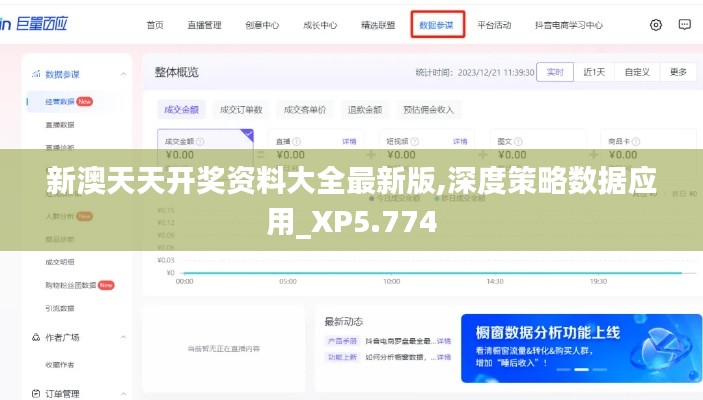The height and width of the screenshot is (400, 703).
Task: Open 精选联盟 in top navigation
Action: pos(378,25)
